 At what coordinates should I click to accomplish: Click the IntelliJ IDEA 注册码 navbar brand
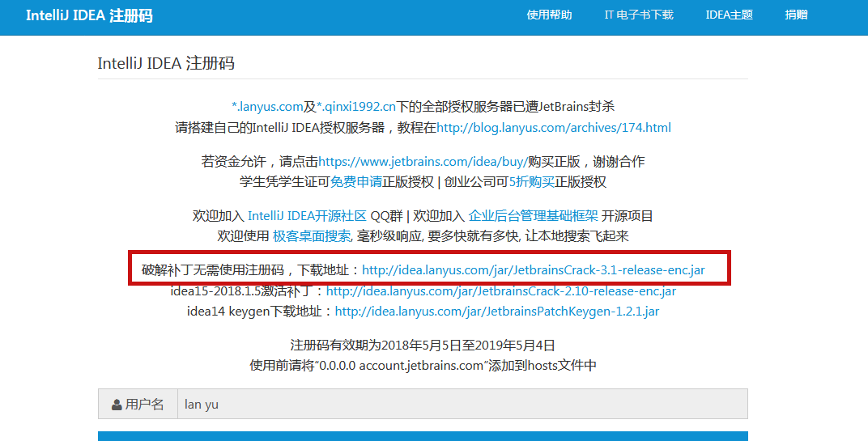click(x=89, y=15)
